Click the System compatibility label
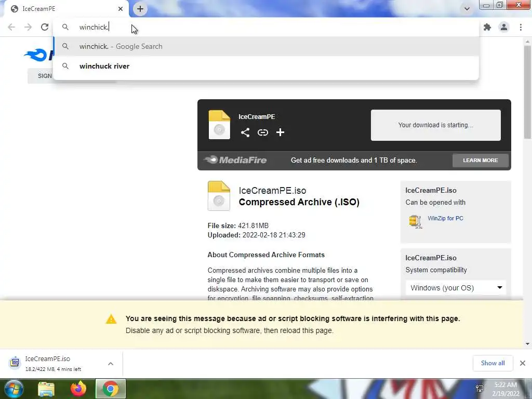The image size is (532, 399). pos(436,270)
